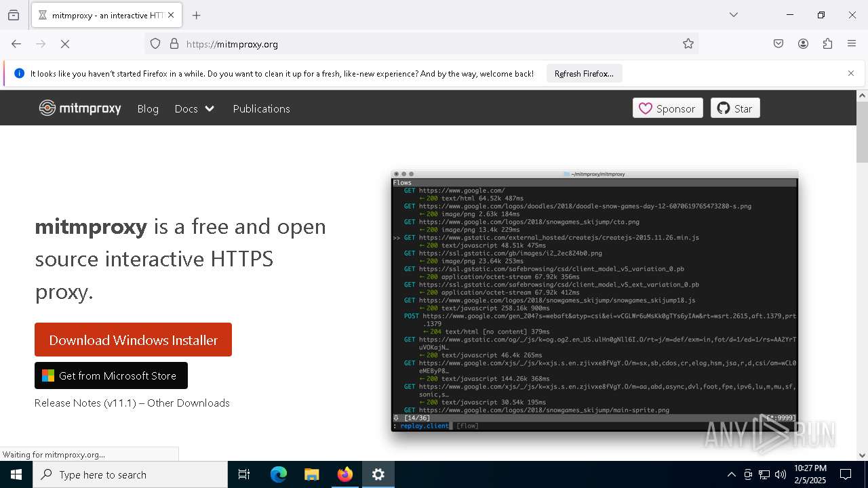
Task: Open File Explorer from taskbar
Action: pos(312,474)
